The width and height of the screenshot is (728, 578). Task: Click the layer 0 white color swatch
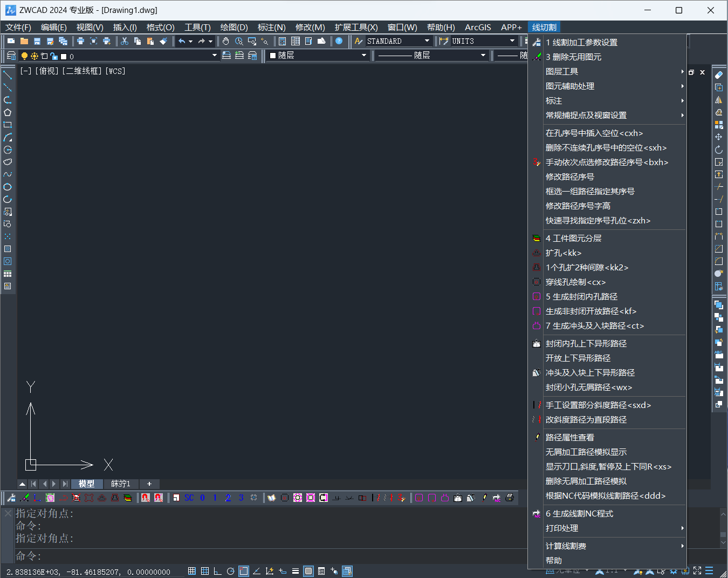64,57
